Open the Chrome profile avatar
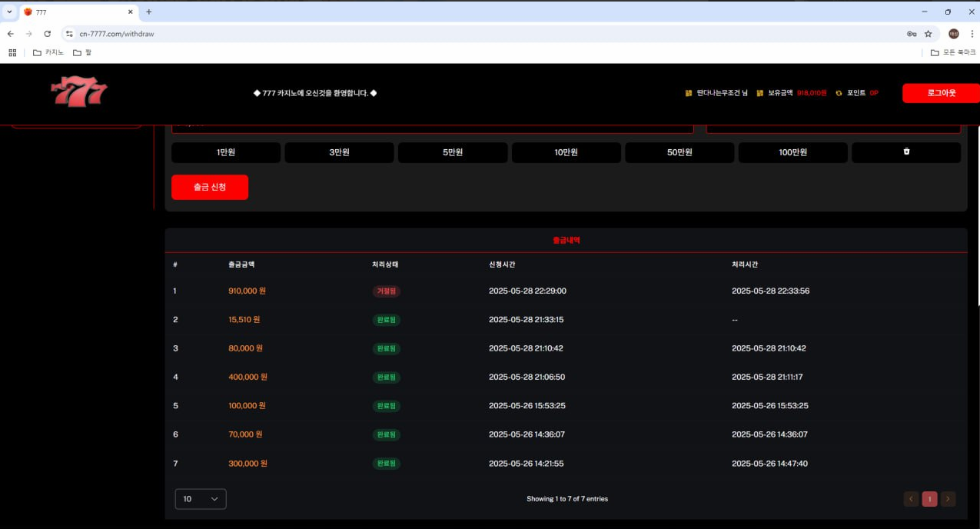Screen dimensions: 980x529 pyautogui.click(x=953, y=34)
